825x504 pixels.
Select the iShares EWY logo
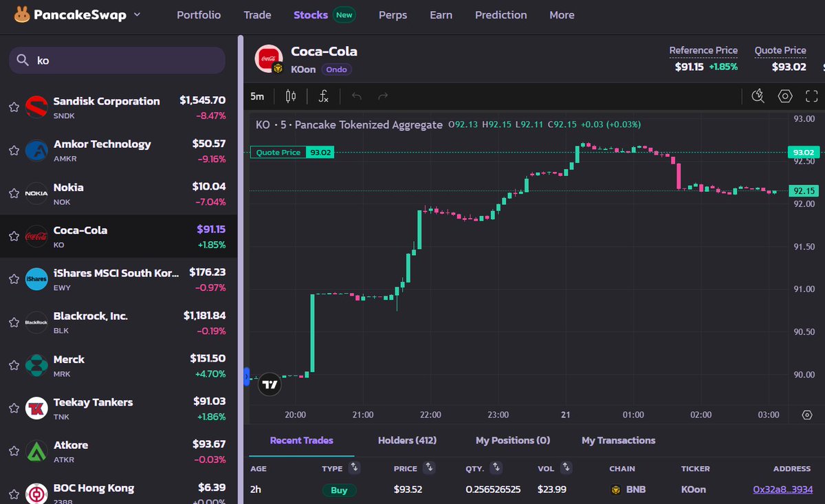pos(36,279)
